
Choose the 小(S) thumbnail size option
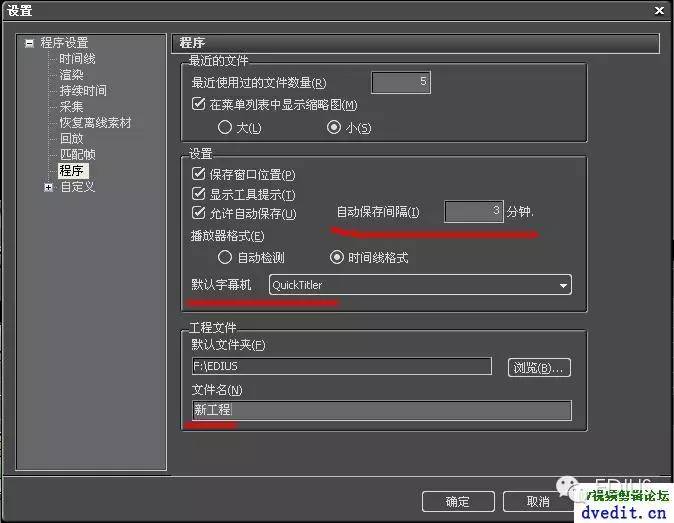334,127
